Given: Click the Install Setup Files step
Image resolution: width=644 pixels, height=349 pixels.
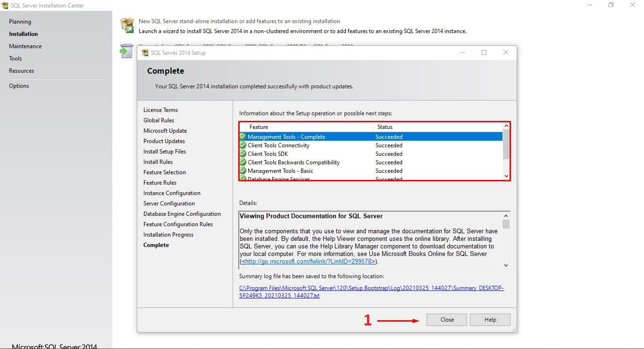Looking at the screenshot, I should coord(165,152).
